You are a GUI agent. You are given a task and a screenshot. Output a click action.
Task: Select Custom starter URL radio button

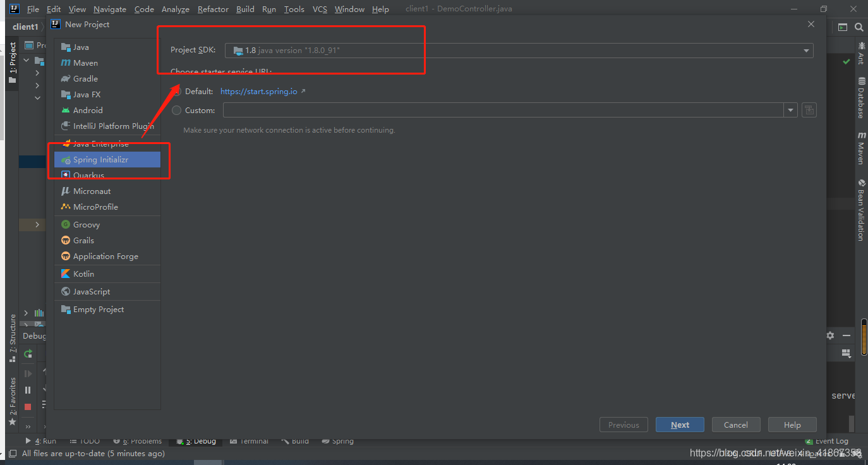click(x=176, y=111)
